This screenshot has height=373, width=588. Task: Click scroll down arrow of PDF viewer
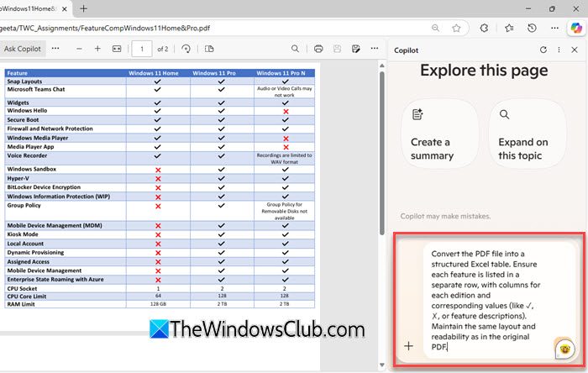tap(381, 365)
